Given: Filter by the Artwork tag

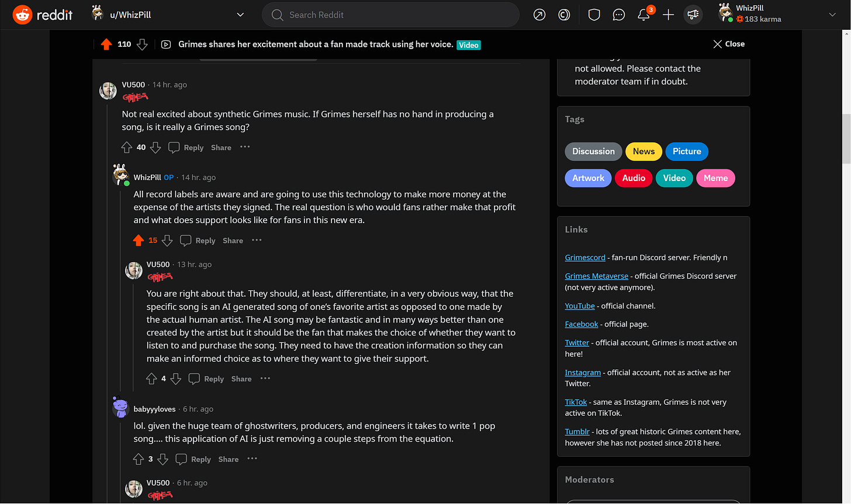Looking at the screenshot, I should pyautogui.click(x=588, y=178).
